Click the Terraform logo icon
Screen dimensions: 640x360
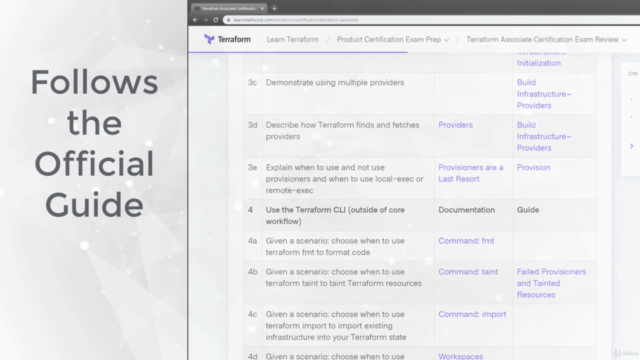pyautogui.click(x=209, y=39)
